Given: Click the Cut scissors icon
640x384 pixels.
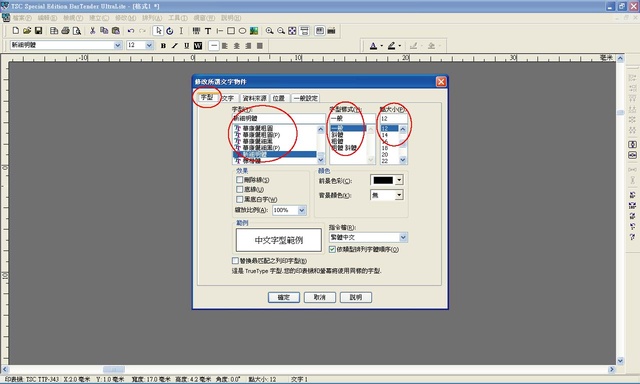Looking at the screenshot, I should [93, 31].
